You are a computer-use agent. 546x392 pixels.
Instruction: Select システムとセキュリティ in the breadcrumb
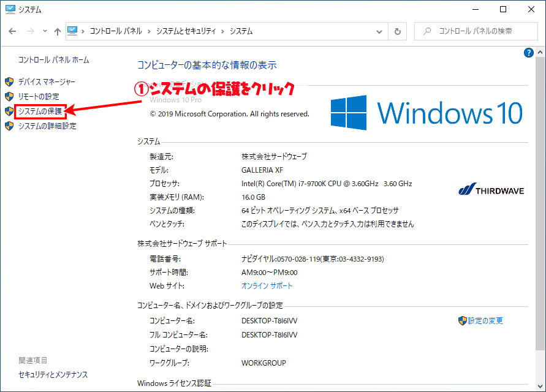pyautogui.click(x=186, y=31)
